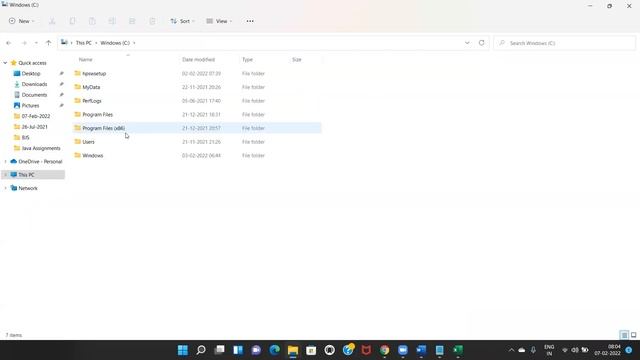This screenshot has width=640, height=360.
Task: Collapse the Quick access tree node
Action: [5, 63]
